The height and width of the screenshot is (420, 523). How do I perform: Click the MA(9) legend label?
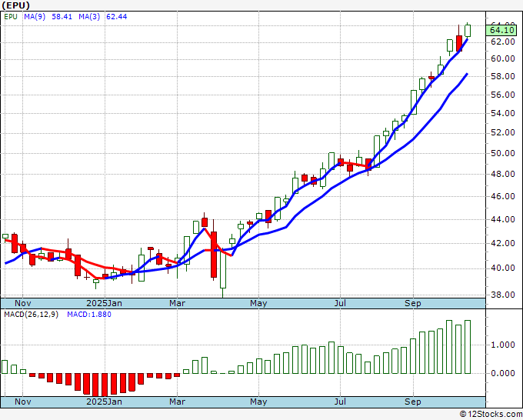tap(35, 17)
